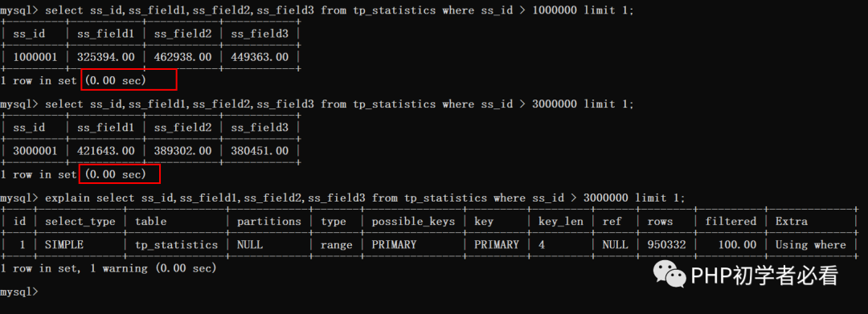Click the 462938.00 ss_field2 value
Image resolution: width=868 pixels, height=314 pixels.
(182, 57)
